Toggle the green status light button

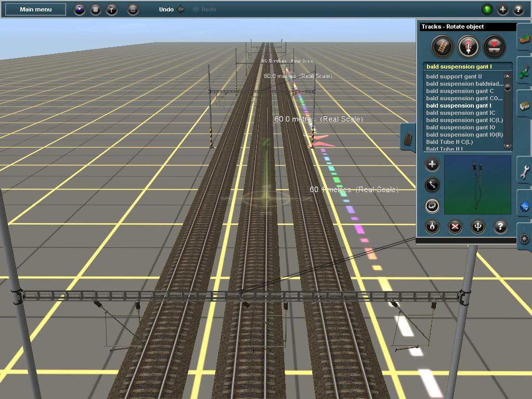point(487,9)
